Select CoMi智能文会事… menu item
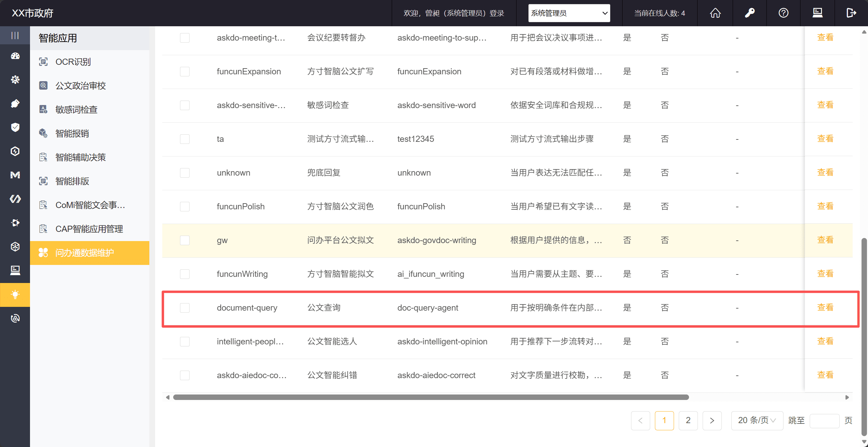The image size is (868, 447). (x=90, y=205)
